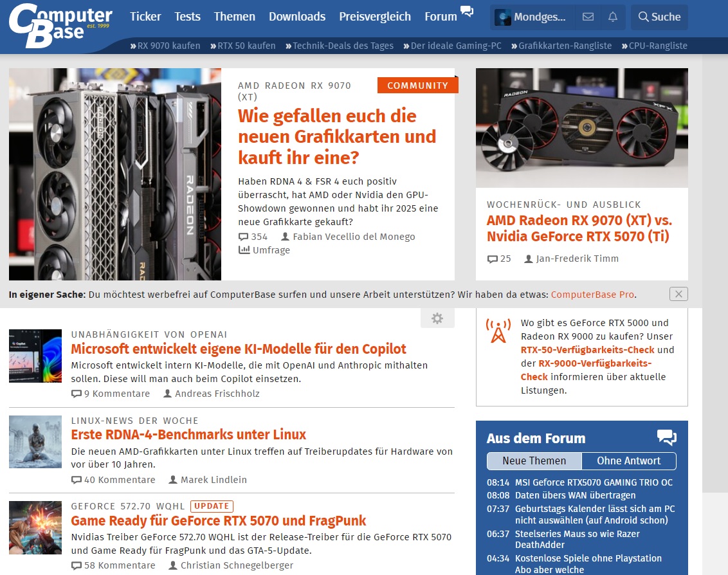This screenshot has width=728, height=575.
Task: Click the radio tower availability icon
Action: [498, 331]
